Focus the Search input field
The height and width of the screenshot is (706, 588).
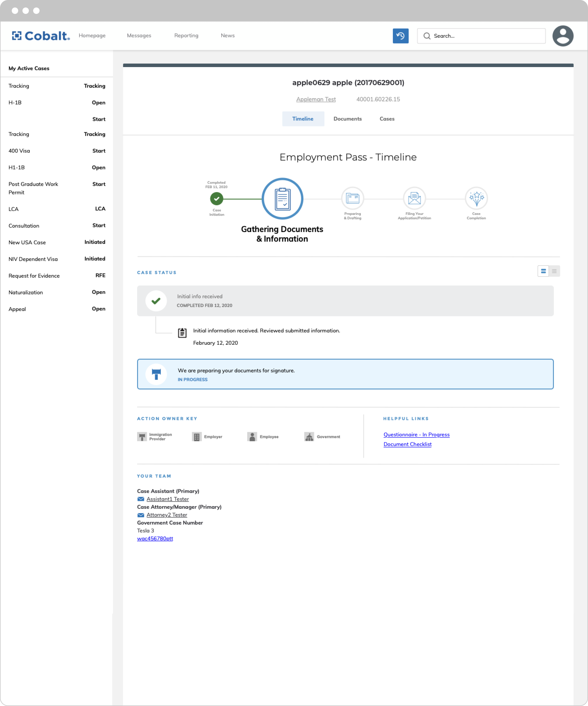pyautogui.click(x=481, y=36)
